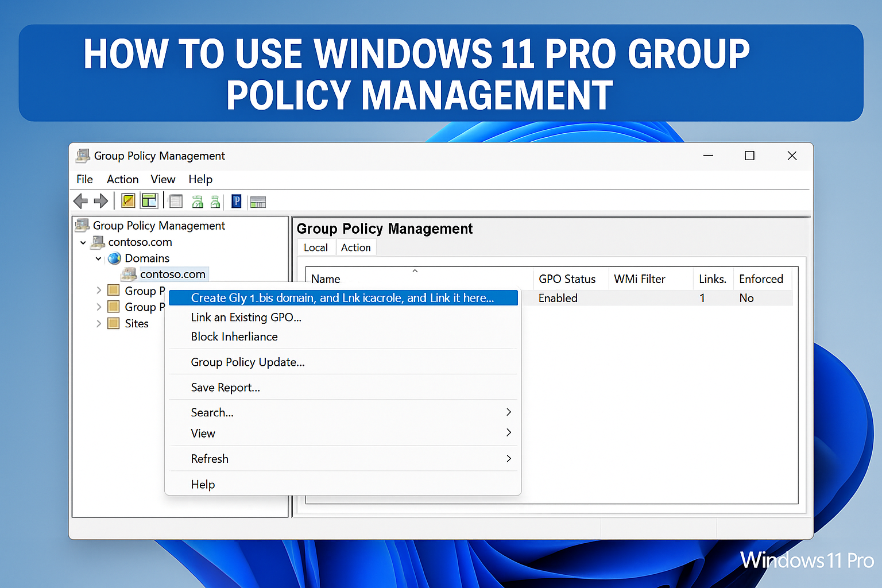Switch to the Action tab in the details pane
Screen dimensions: 882x588
click(356, 247)
